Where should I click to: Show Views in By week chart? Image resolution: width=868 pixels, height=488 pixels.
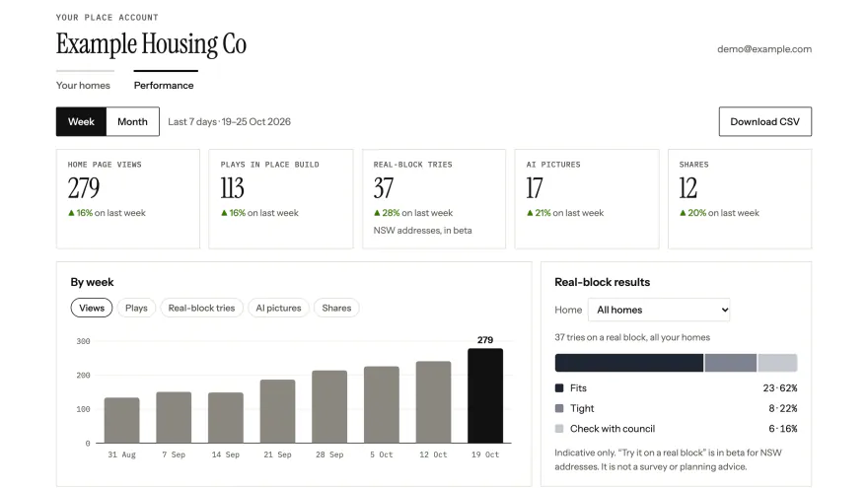(92, 309)
